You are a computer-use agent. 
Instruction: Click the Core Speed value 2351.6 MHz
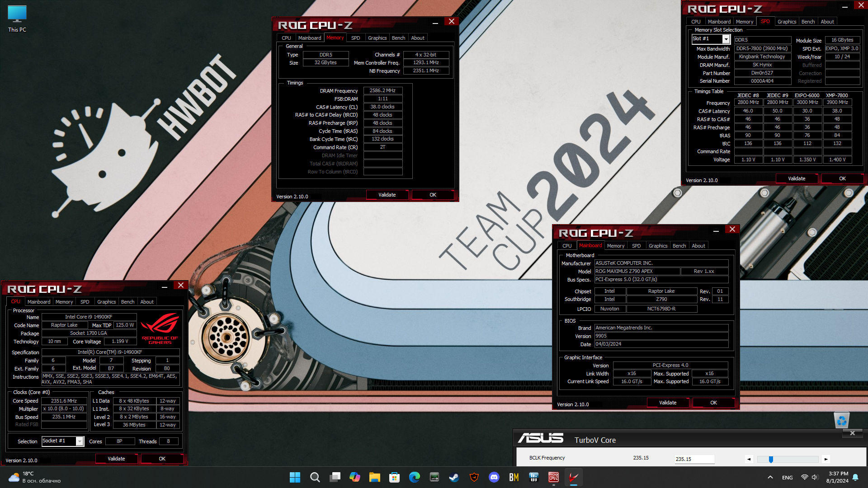pos(64,401)
